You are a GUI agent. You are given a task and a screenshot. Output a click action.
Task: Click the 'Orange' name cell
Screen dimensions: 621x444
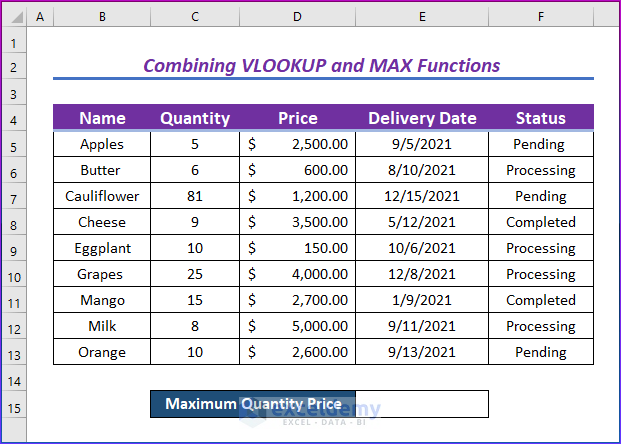[x=101, y=352]
